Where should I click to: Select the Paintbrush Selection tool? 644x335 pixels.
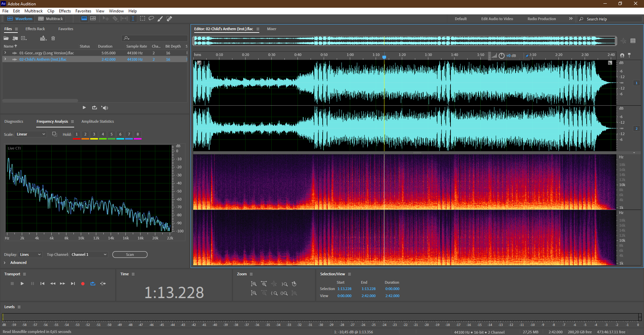click(160, 19)
